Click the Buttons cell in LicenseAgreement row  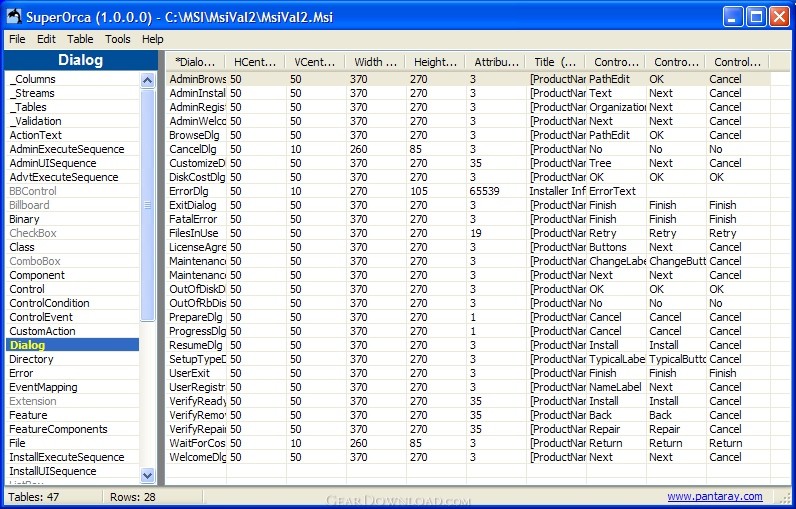coord(616,247)
